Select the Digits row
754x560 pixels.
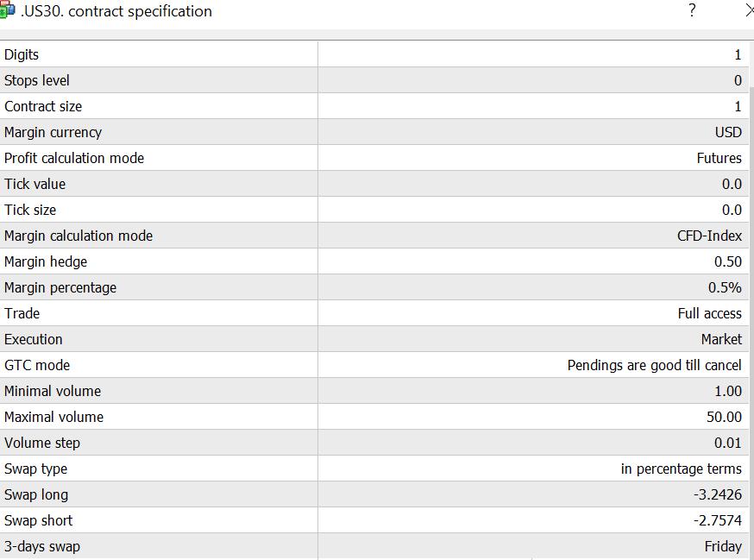[x=374, y=54]
